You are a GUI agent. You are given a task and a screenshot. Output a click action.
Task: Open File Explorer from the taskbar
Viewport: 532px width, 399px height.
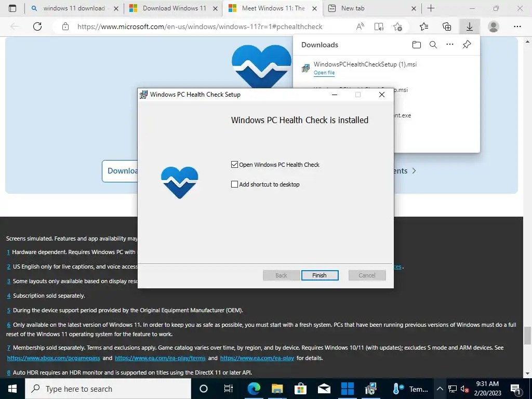(277, 389)
